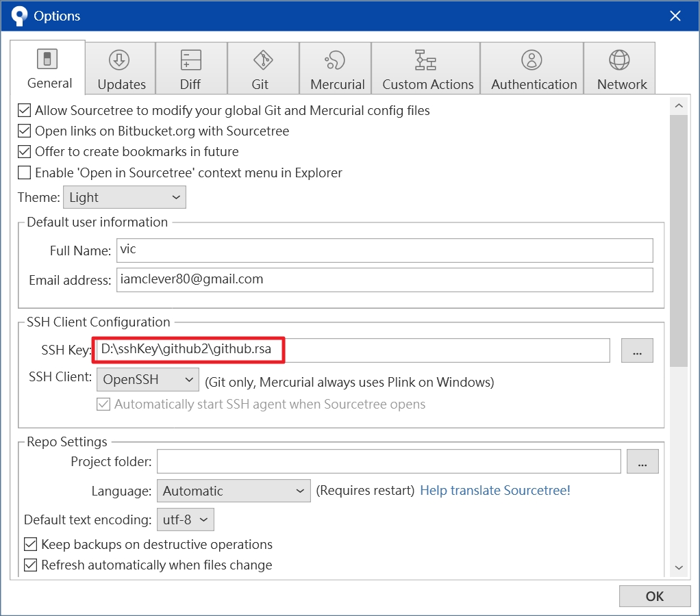700x616 pixels.
Task: Click scrollbar down arrow
Action: coord(679,568)
